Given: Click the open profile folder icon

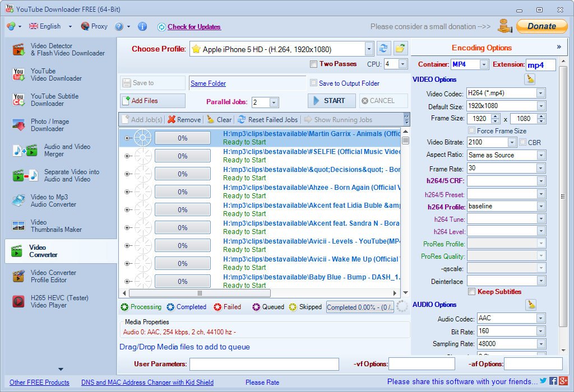Looking at the screenshot, I should click(x=400, y=49).
